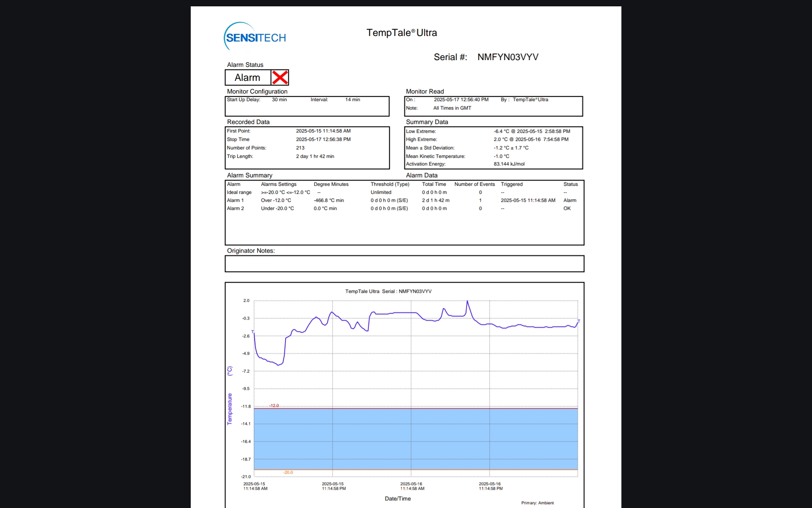Viewport: 812px width, 508px height.
Task: Click alarm setting 'Under -20.0 °C'
Action: tap(277, 208)
